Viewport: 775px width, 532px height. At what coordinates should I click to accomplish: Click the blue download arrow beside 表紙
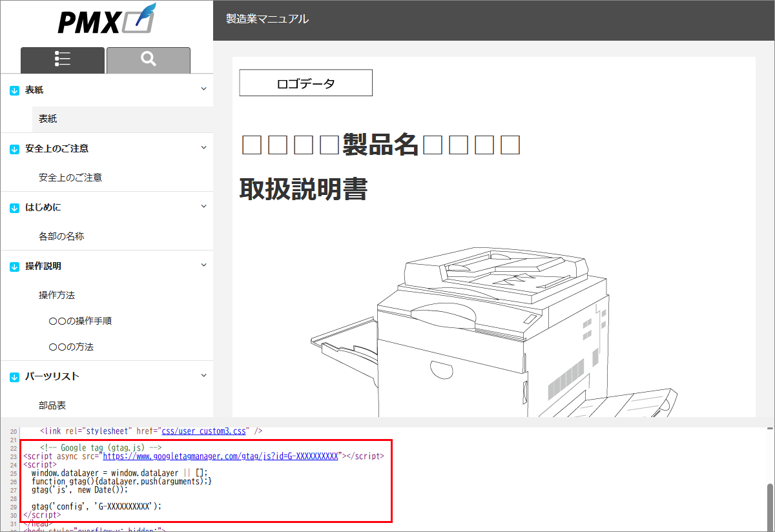[x=13, y=89]
